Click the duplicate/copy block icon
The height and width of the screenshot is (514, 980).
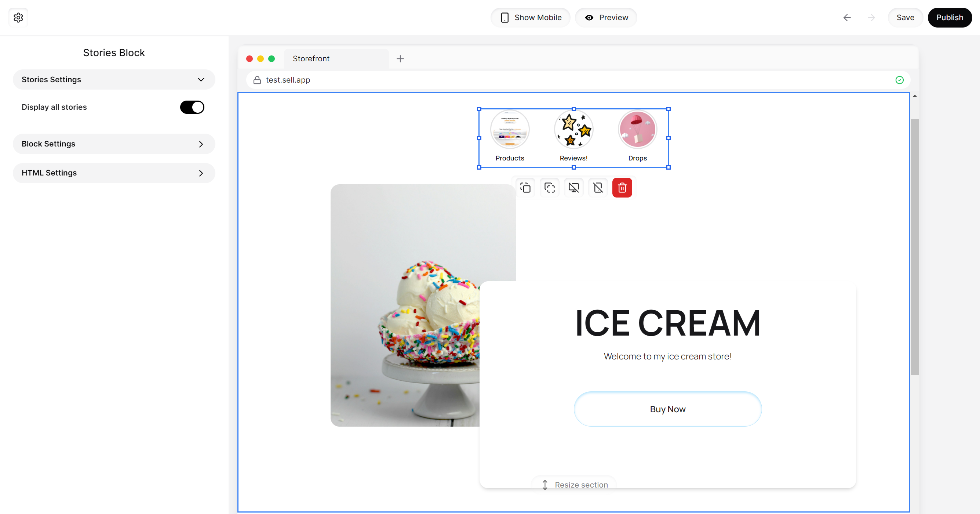(x=526, y=187)
